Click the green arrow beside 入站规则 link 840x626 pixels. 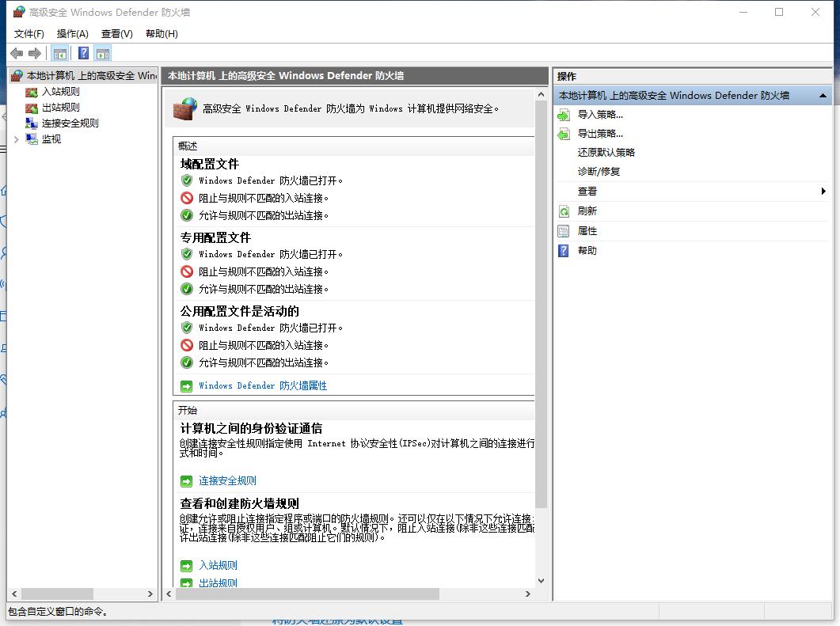[x=186, y=566]
